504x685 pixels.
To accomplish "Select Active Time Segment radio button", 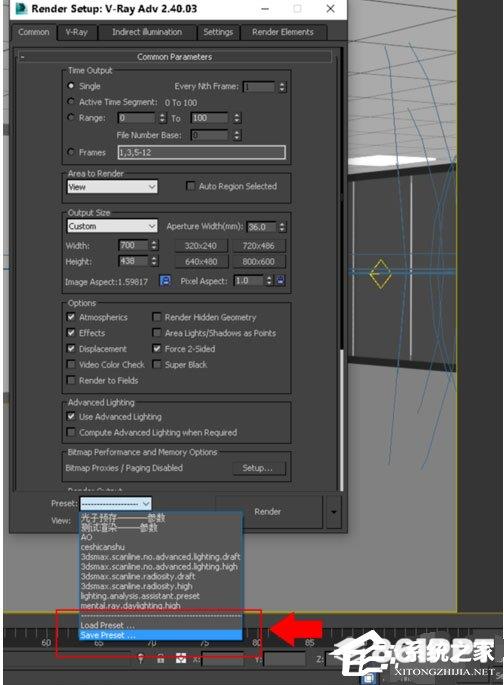I will click(71, 101).
